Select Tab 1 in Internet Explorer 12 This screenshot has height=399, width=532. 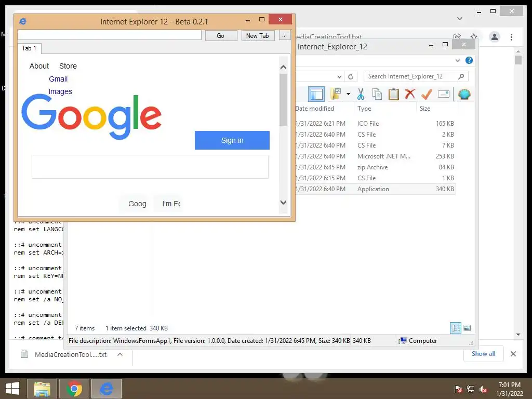coord(29,48)
